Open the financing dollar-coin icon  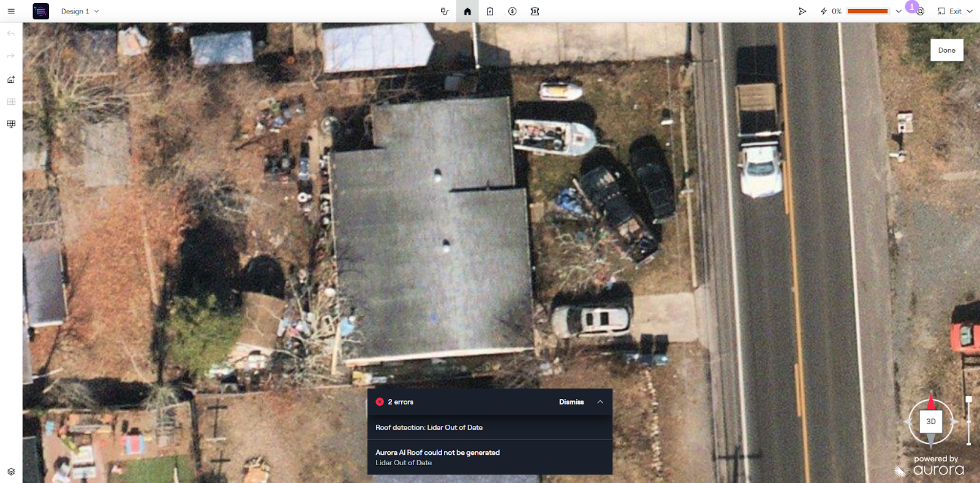[513, 11]
